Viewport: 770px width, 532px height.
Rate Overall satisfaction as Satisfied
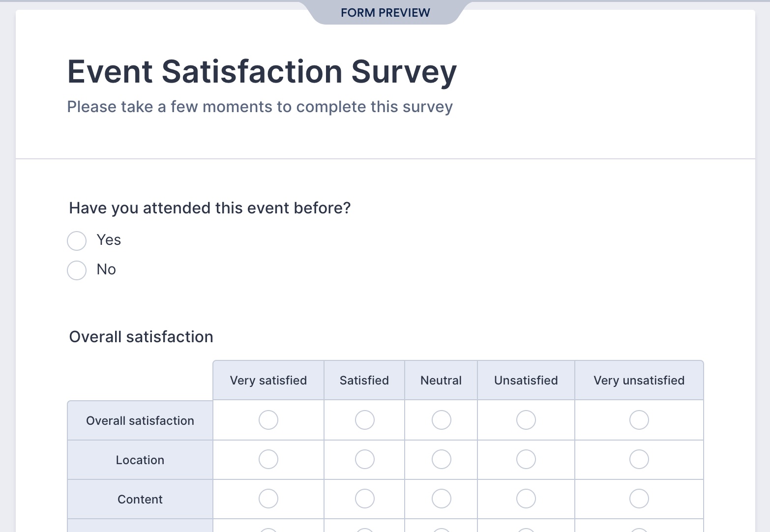[365, 420]
